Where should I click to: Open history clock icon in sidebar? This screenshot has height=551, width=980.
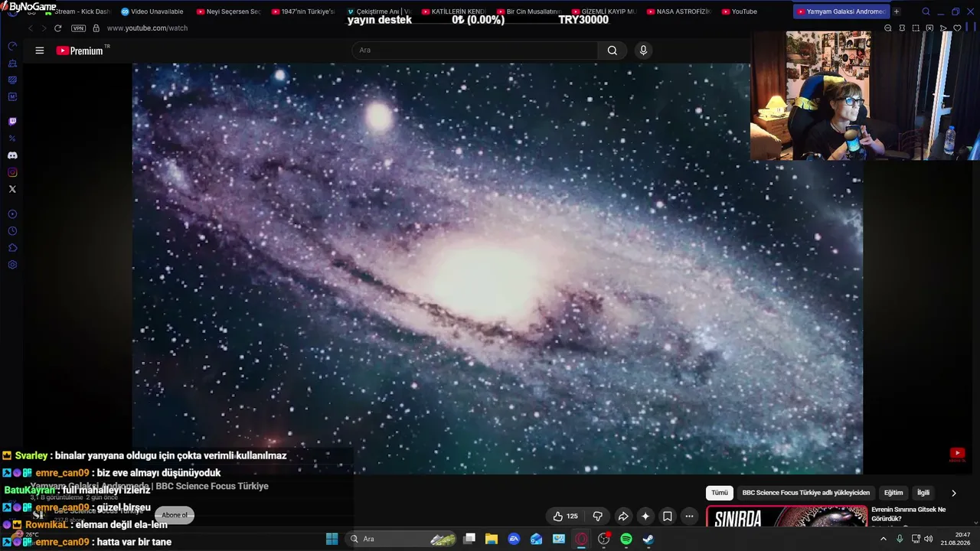(x=12, y=231)
